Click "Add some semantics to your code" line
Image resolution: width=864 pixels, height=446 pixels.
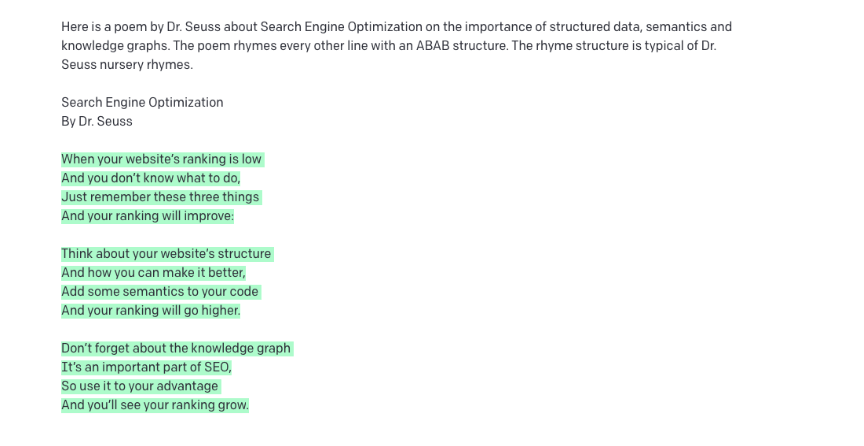[x=160, y=291]
